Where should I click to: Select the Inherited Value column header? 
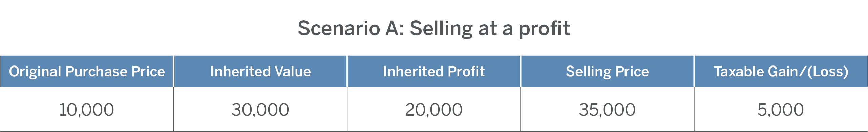pos(260,71)
